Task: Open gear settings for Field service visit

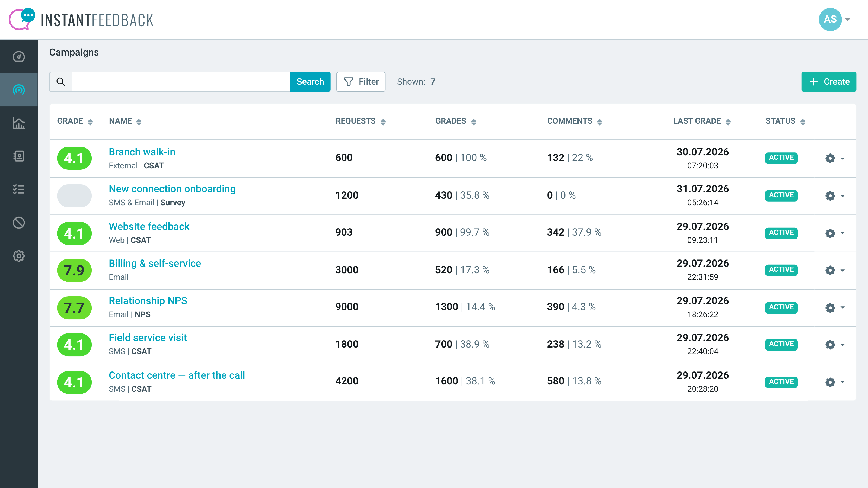Action: pyautogui.click(x=830, y=345)
